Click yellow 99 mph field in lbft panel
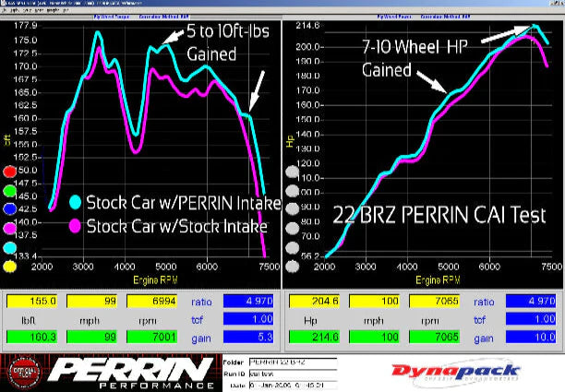The width and height of the screenshot is (565, 392). coord(91,301)
